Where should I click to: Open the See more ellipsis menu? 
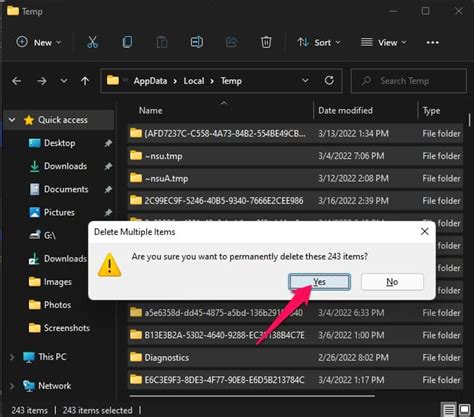[432, 43]
